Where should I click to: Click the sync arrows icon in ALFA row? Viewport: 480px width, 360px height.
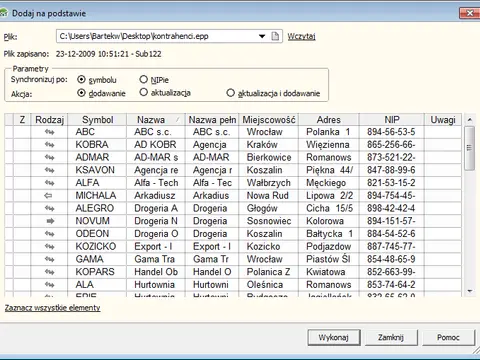pyautogui.click(x=49, y=183)
